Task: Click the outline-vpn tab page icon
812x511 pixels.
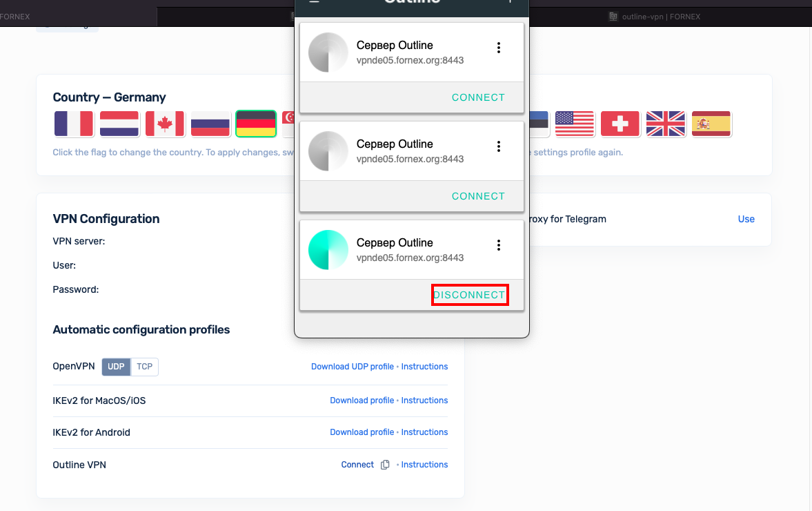Action: [x=613, y=17]
